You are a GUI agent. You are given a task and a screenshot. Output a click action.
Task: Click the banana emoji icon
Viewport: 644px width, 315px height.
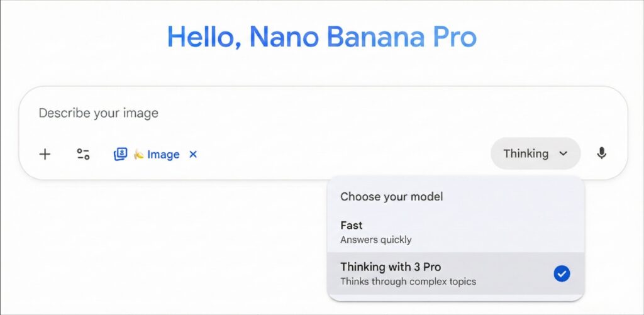[138, 155]
